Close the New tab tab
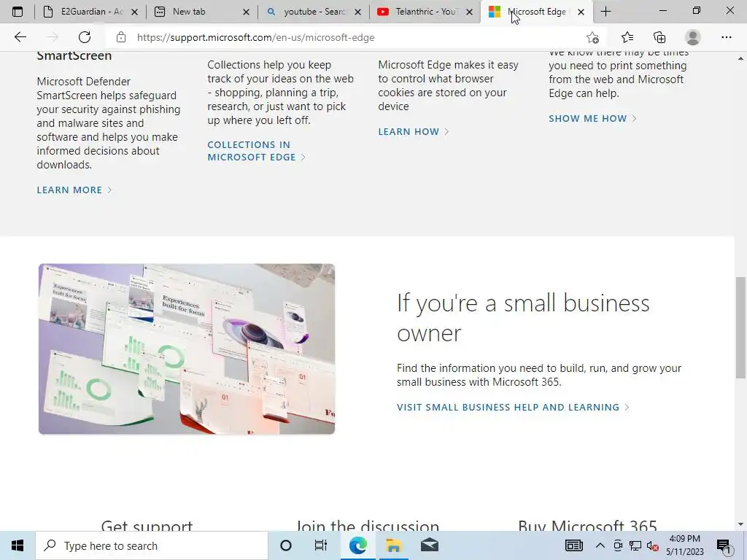The image size is (747, 560). coord(246,12)
